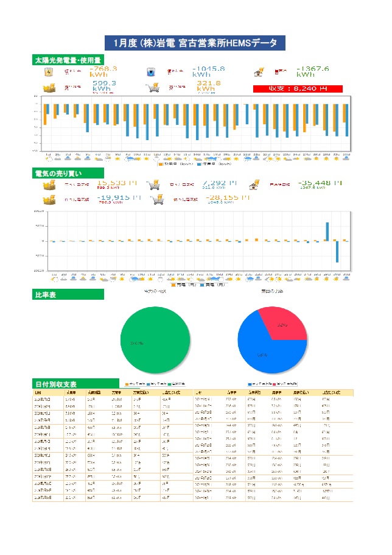Click the shopping cart icon beside 7,292 yen

(x=152, y=185)
